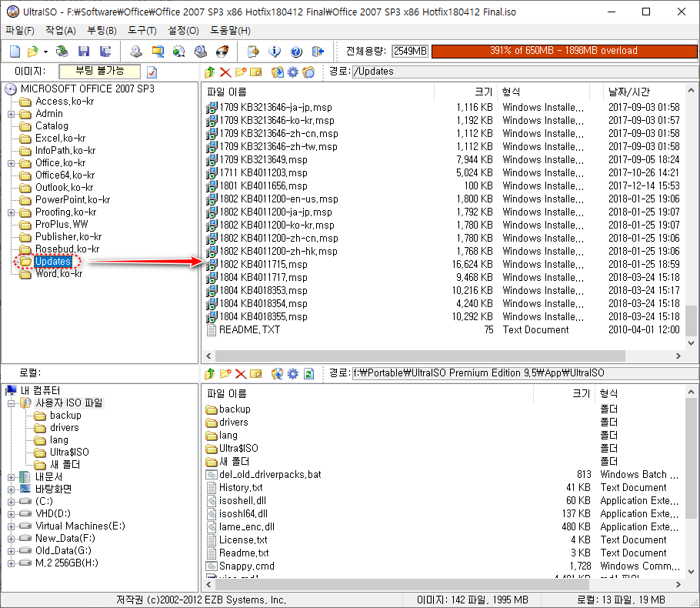The height and width of the screenshot is (608, 700).
Task: Open the 파일(F) menu
Action: (x=20, y=30)
